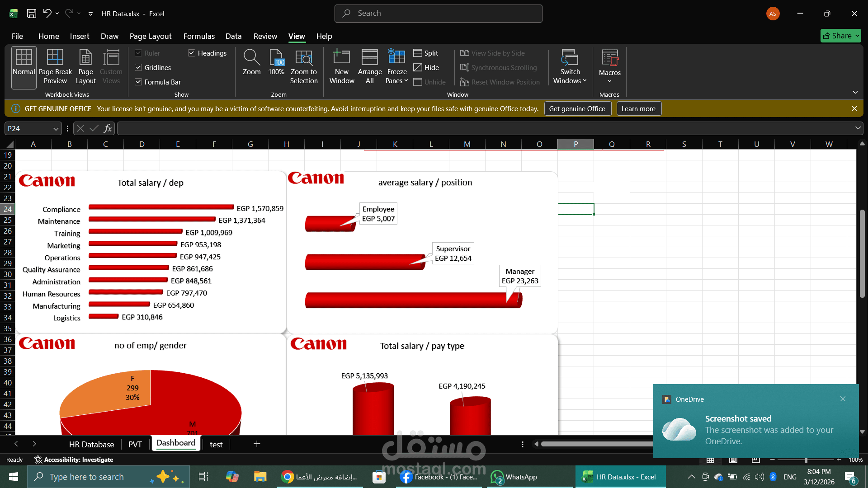868x488 pixels.
Task: Select Normal view icon in status bar
Action: [710, 460]
